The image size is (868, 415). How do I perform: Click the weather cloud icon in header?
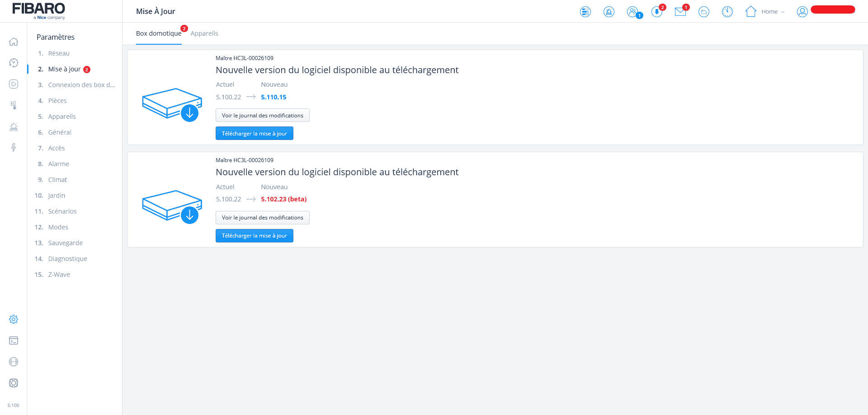pos(704,12)
